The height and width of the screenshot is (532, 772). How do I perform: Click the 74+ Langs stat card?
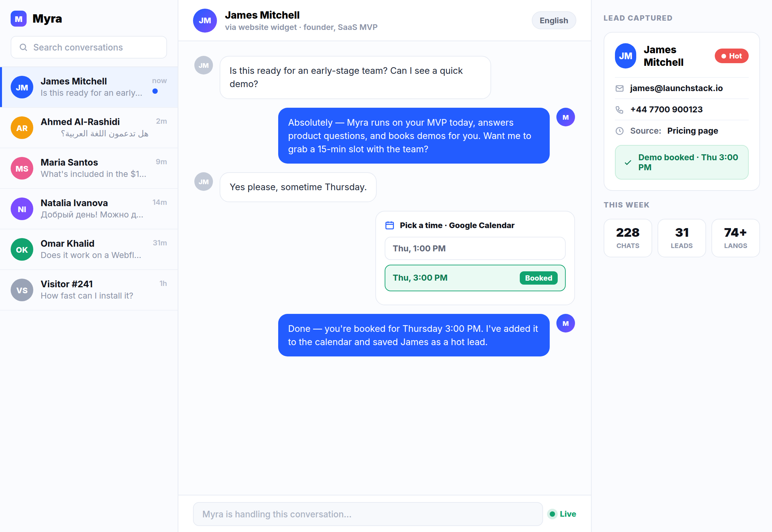tap(735, 238)
